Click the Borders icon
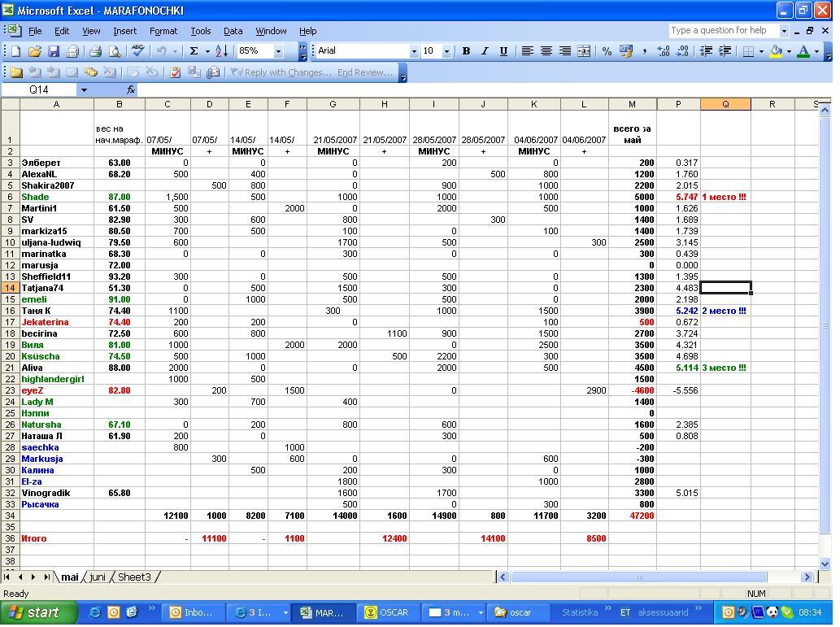Image resolution: width=840 pixels, height=627 pixels. [748, 51]
